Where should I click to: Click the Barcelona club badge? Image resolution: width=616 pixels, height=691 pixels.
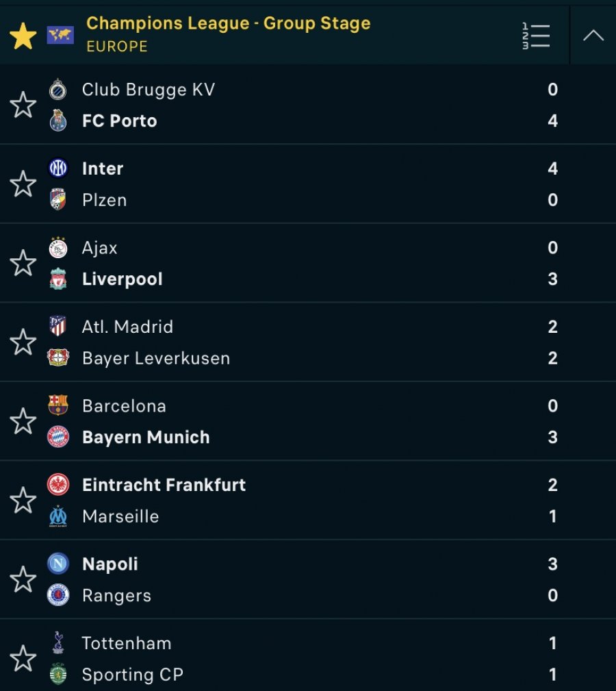coord(58,405)
